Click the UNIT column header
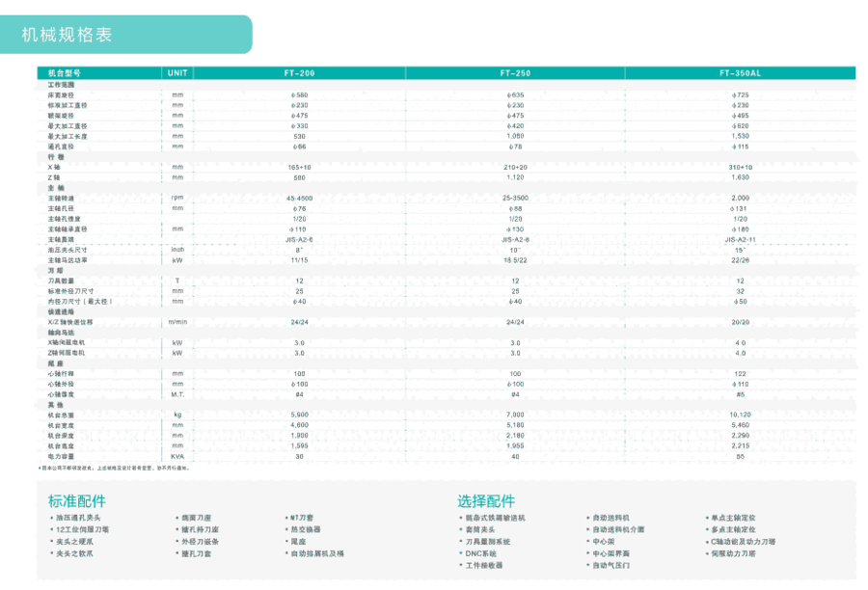This screenshot has width=868, height=590. [x=177, y=72]
